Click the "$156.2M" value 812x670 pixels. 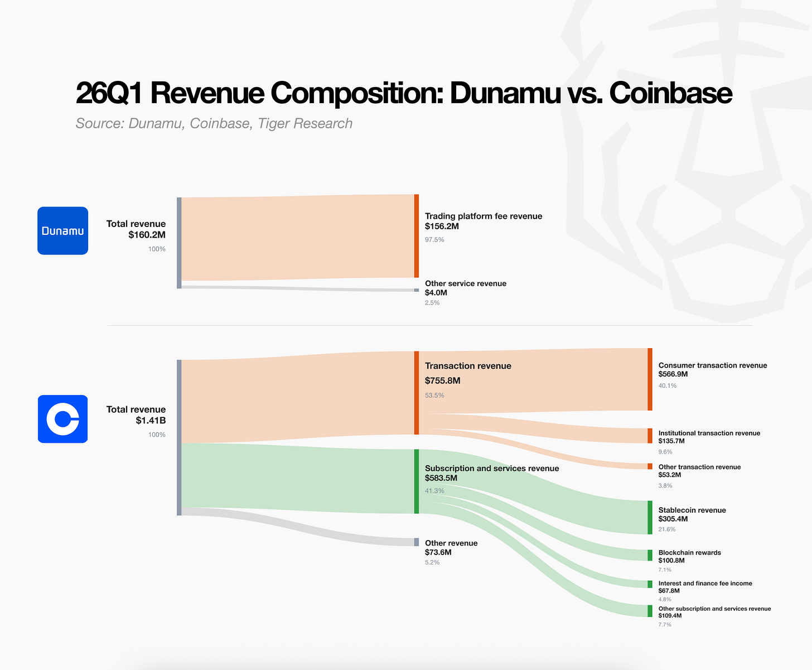coord(442,226)
